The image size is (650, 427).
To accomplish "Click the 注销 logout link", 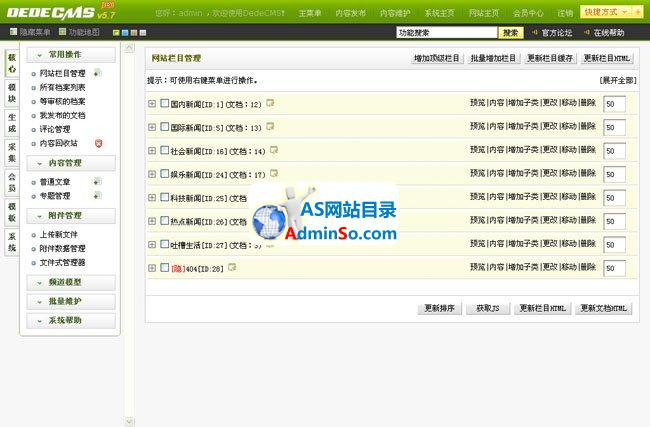I will tap(565, 13).
